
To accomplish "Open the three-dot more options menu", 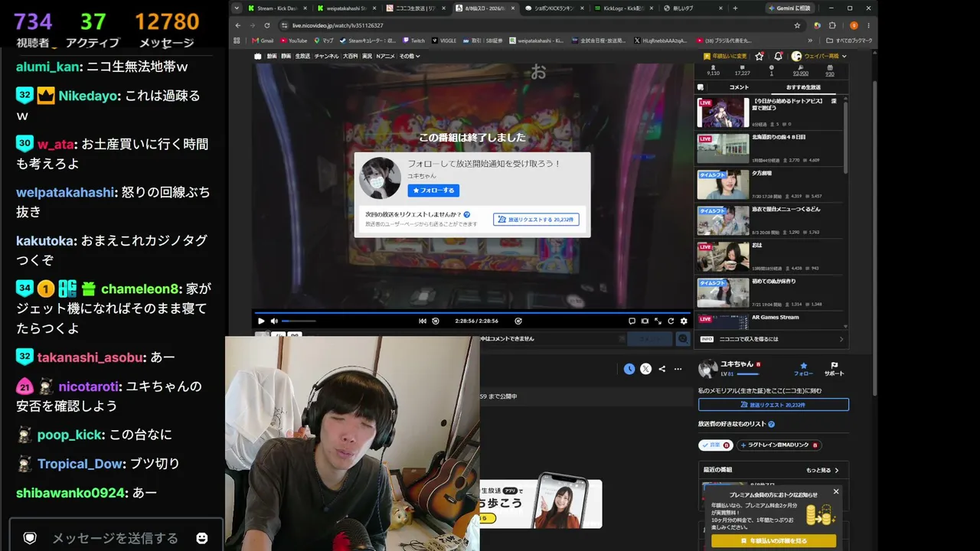I will click(678, 369).
